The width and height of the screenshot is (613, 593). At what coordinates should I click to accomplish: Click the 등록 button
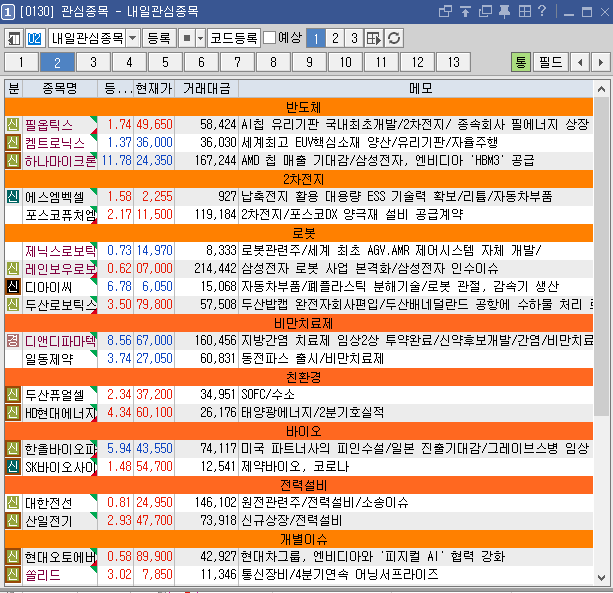click(158, 38)
